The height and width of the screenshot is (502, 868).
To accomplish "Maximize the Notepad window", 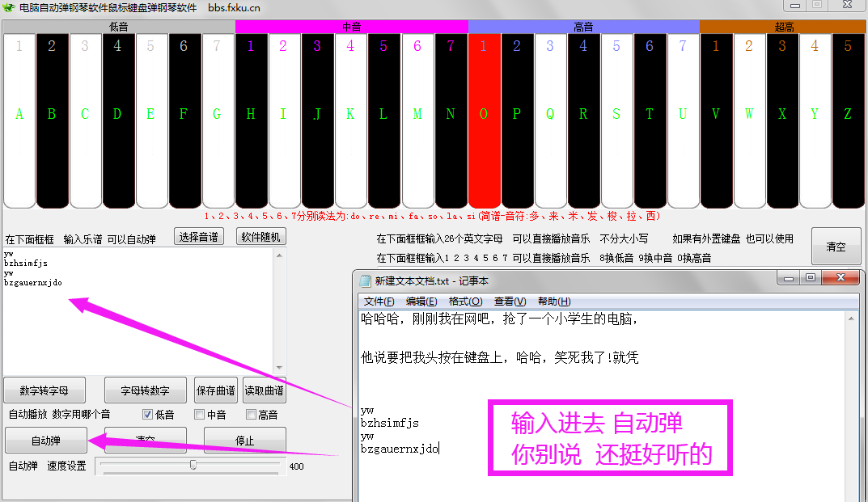I will coord(811,278).
